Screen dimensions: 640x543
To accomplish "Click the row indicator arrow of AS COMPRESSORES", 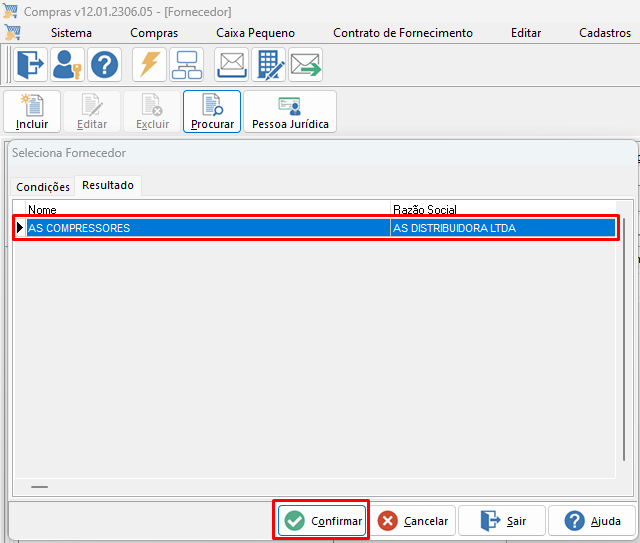I will [x=20, y=228].
